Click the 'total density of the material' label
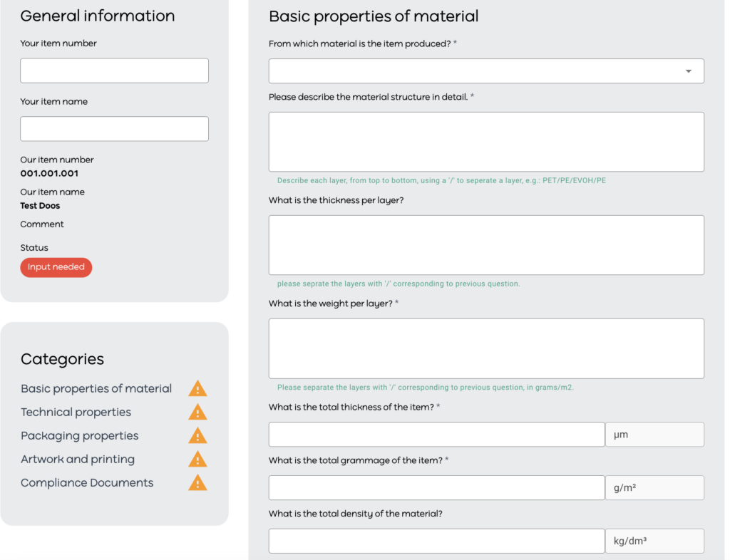Screen dimensions: 730x560 [x=355, y=514]
